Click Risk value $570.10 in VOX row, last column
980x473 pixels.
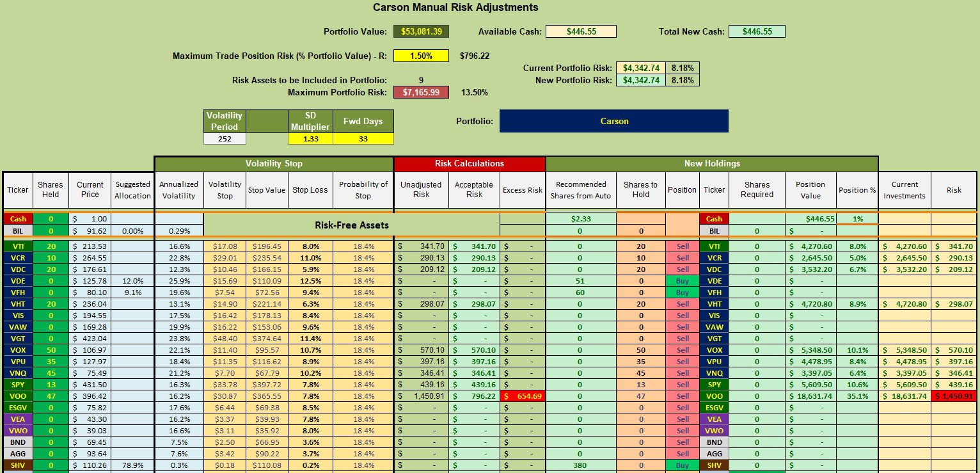(x=954, y=350)
